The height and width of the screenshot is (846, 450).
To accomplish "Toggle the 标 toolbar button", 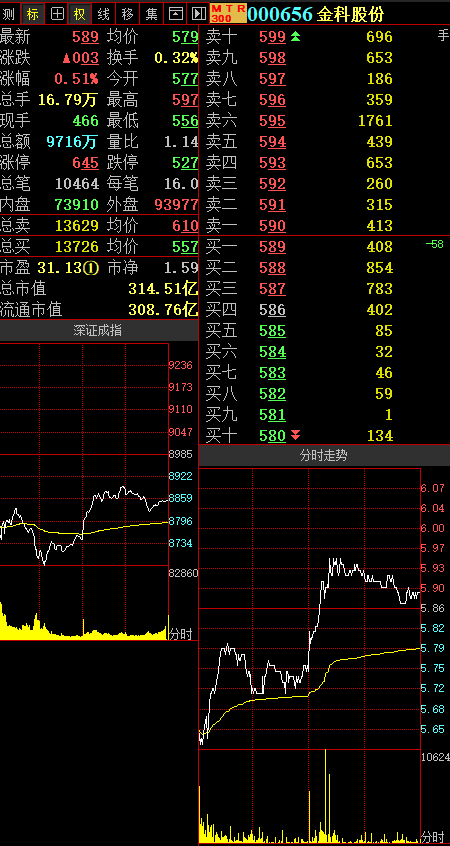I will click(33, 13).
